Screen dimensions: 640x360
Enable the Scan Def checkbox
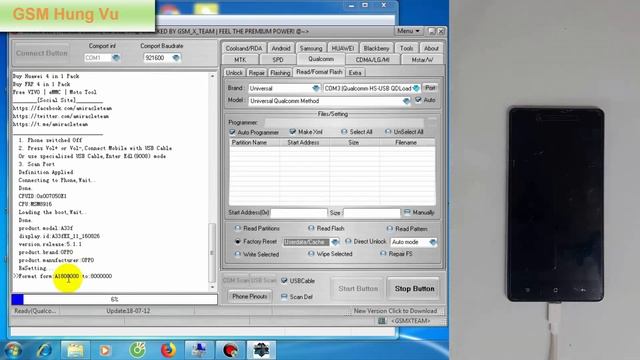click(x=284, y=297)
